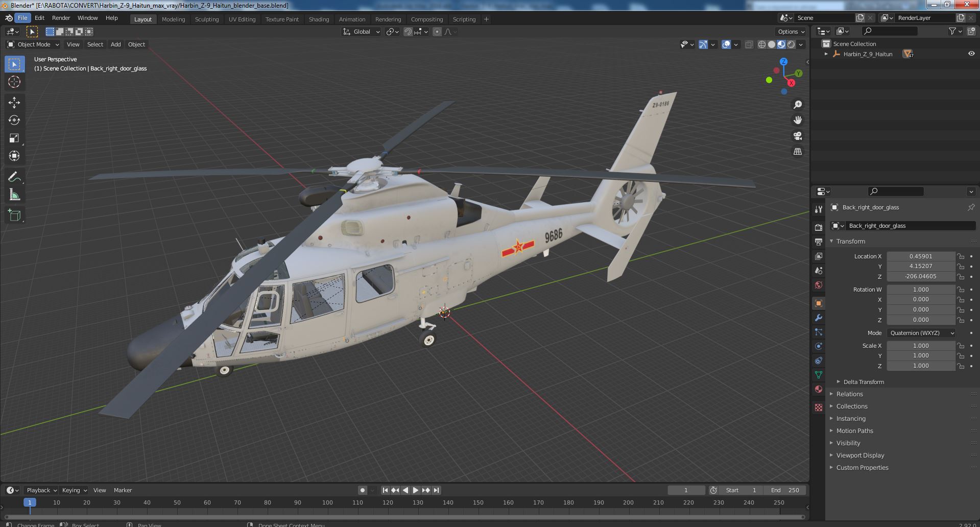Open the Options dropdown in viewport header
The height and width of the screenshot is (527, 980).
coord(791,32)
